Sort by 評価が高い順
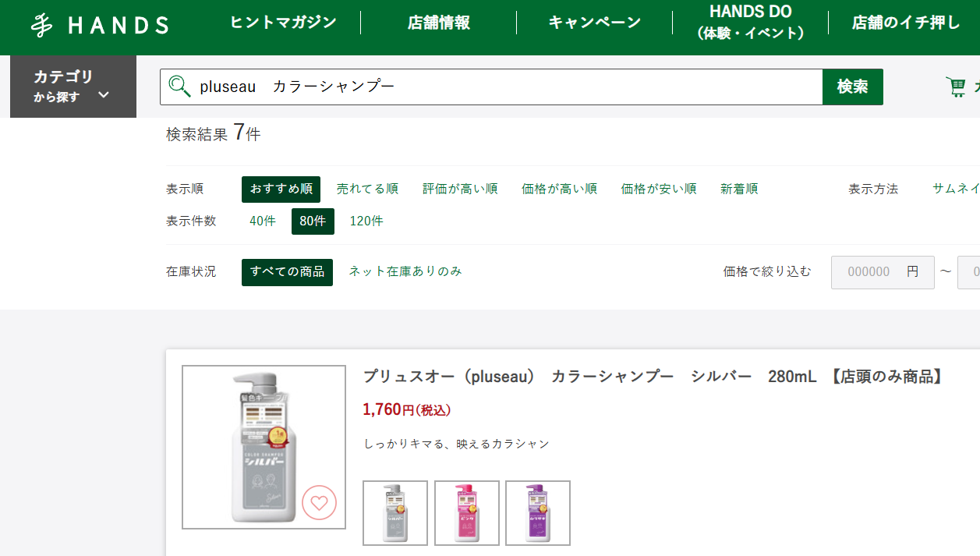This screenshot has width=980, height=556. point(460,189)
